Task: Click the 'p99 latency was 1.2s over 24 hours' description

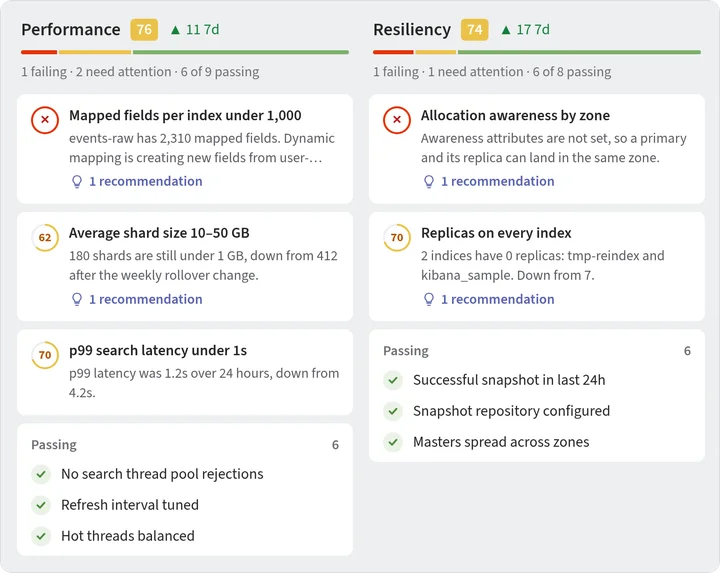Action: point(204,383)
